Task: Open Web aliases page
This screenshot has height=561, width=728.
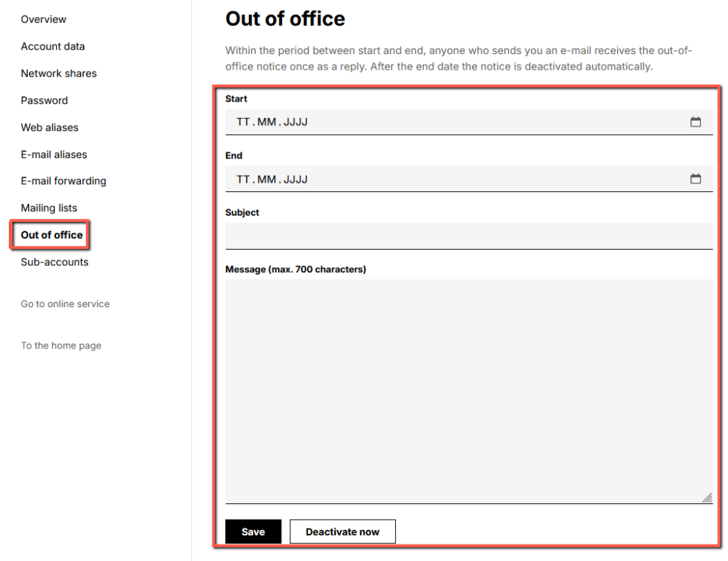Action: (x=50, y=127)
